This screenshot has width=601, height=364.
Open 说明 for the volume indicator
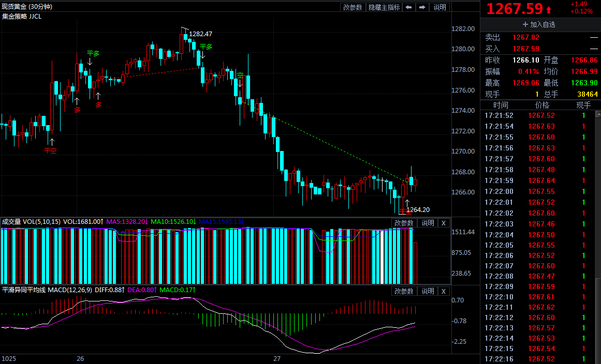click(x=428, y=223)
